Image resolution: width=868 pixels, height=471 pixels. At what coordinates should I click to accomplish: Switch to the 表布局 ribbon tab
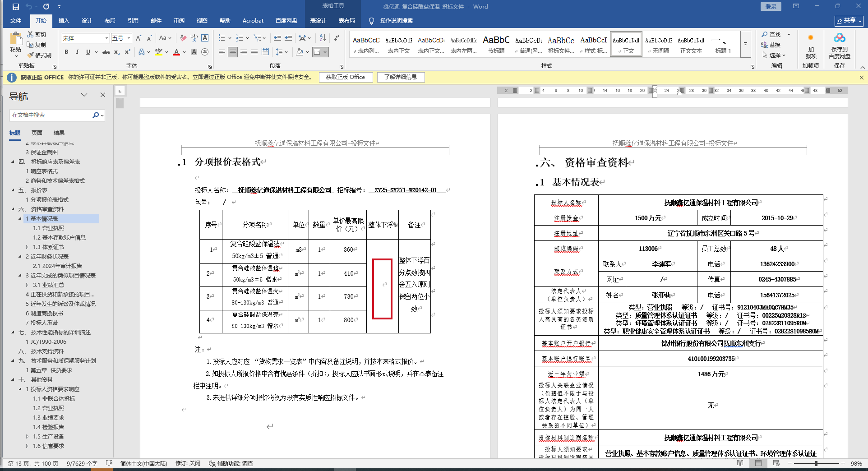tap(347, 21)
